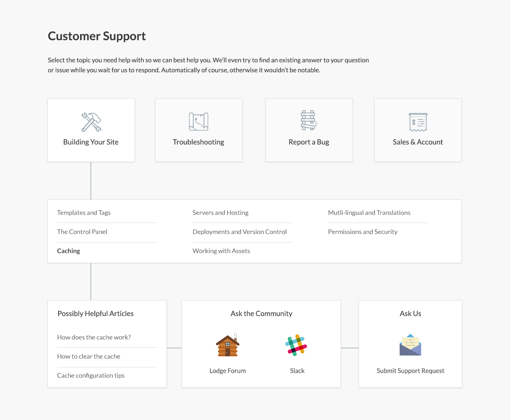Image resolution: width=510 pixels, height=420 pixels.
Task: Click the log cabin Lodge Forum icon
Action: (228, 345)
